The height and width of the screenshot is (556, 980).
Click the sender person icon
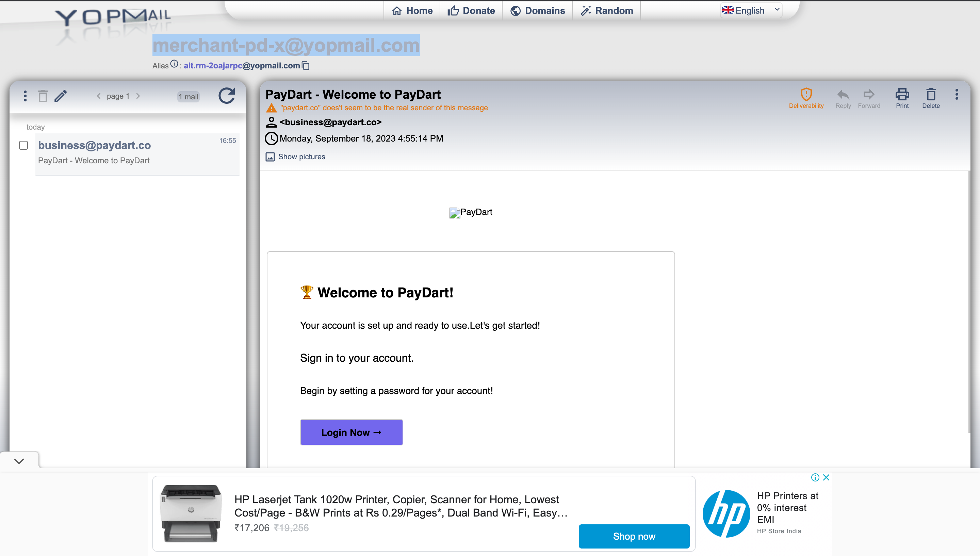(x=271, y=122)
